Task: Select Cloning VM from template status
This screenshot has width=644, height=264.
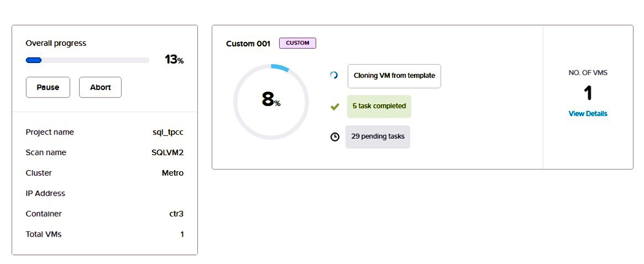Action: coord(395,76)
